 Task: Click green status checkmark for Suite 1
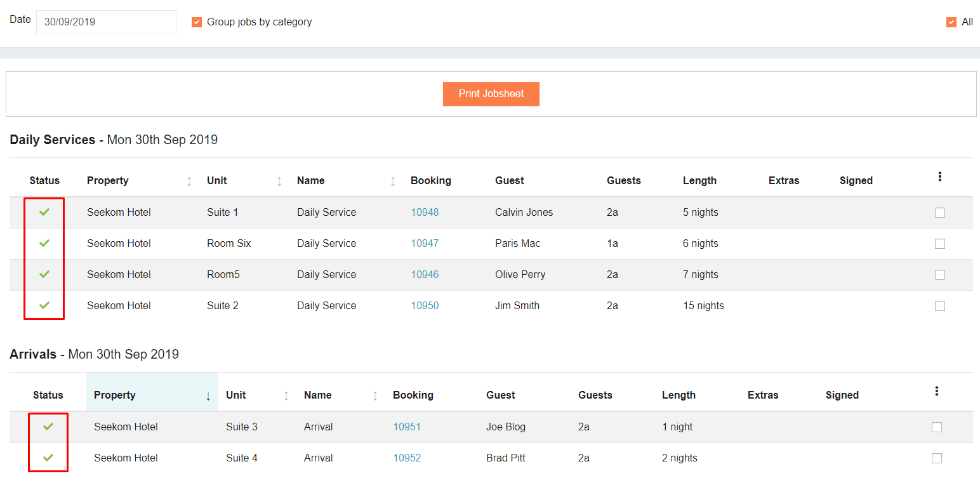tap(44, 213)
